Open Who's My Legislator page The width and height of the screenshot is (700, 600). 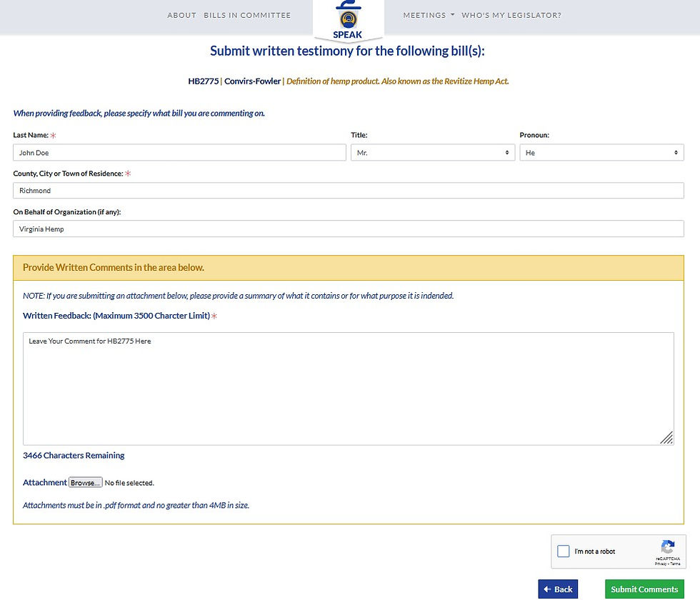[511, 15]
